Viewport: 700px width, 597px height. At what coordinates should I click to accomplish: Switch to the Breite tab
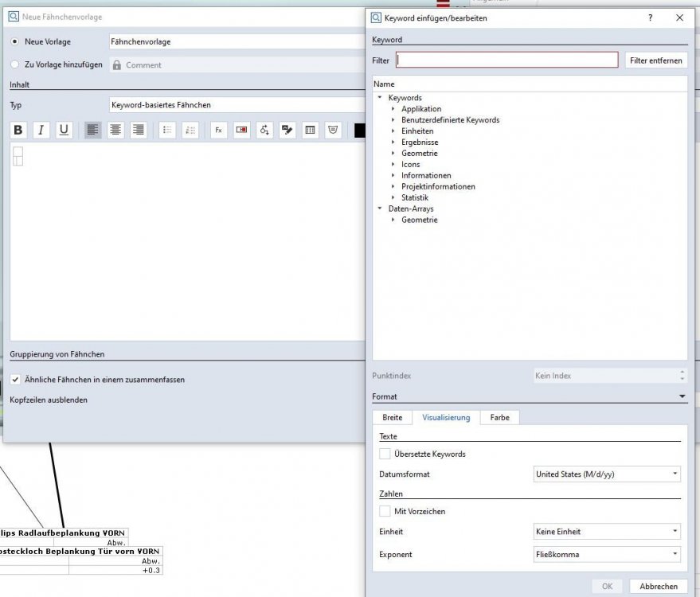(392, 417)
